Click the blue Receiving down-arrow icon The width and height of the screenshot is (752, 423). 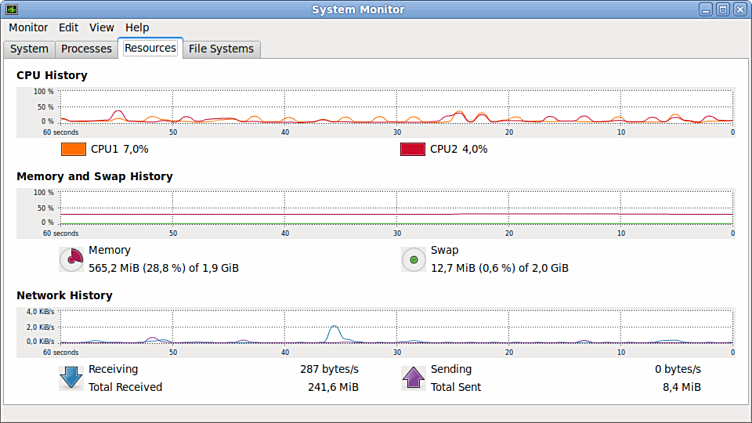[x=72, y=378]
